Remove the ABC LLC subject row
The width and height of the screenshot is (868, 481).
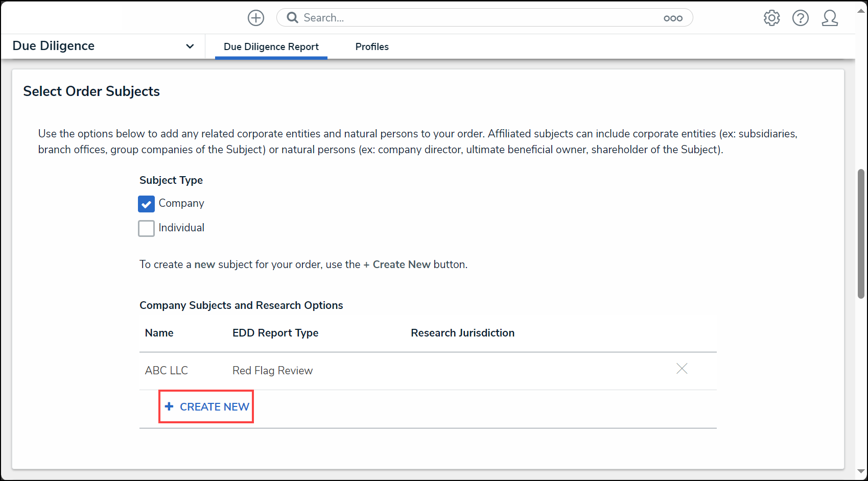[x=682, y=369]
